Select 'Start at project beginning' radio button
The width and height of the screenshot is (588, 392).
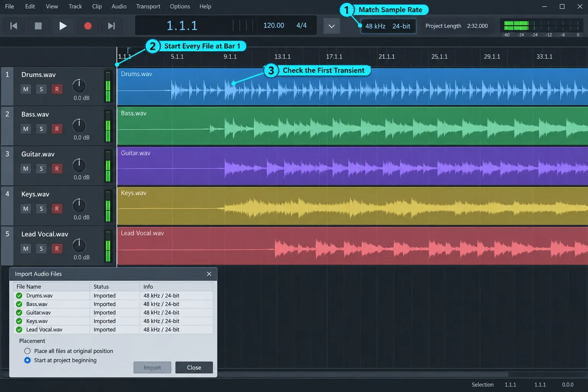click(x=28, y=360)
